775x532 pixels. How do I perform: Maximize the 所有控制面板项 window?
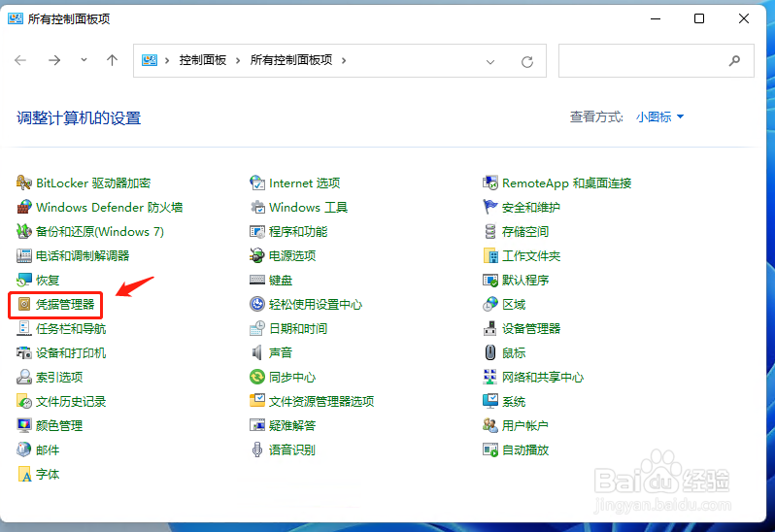click(x=699, y=18)
